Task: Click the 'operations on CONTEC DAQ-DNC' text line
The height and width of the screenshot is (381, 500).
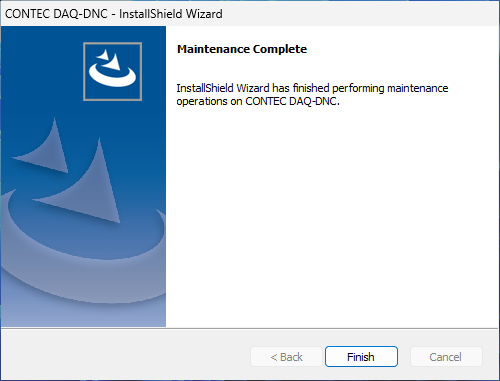Action: point(258,101)
